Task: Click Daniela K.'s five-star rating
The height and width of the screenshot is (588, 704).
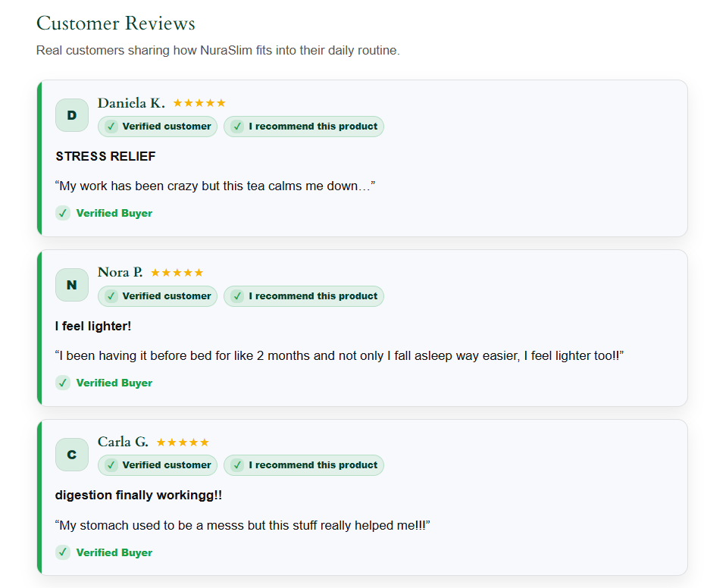Action: pyautogui.click(x=199, y=103)
